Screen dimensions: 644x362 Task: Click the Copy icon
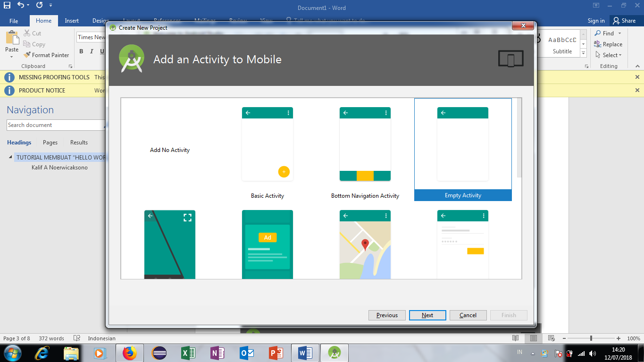point(26,44)
